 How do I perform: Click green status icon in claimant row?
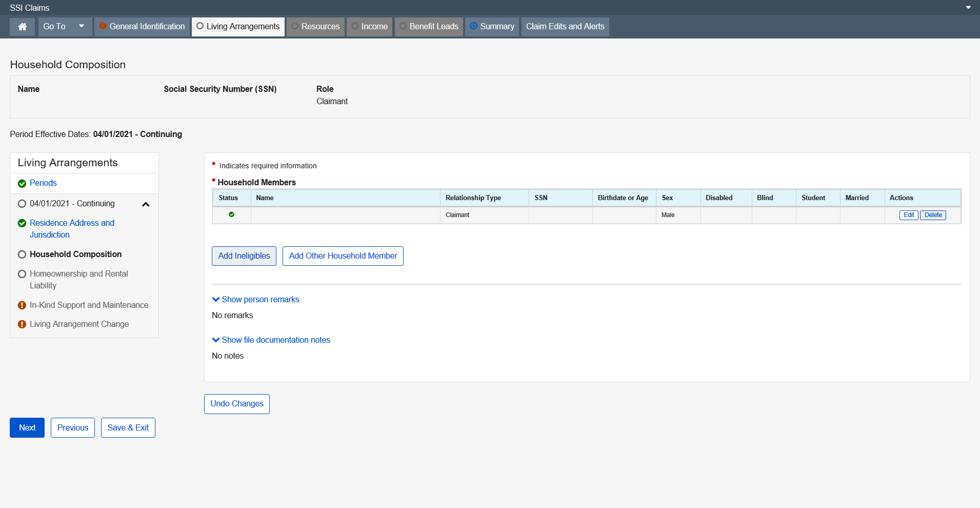(231, 214)
